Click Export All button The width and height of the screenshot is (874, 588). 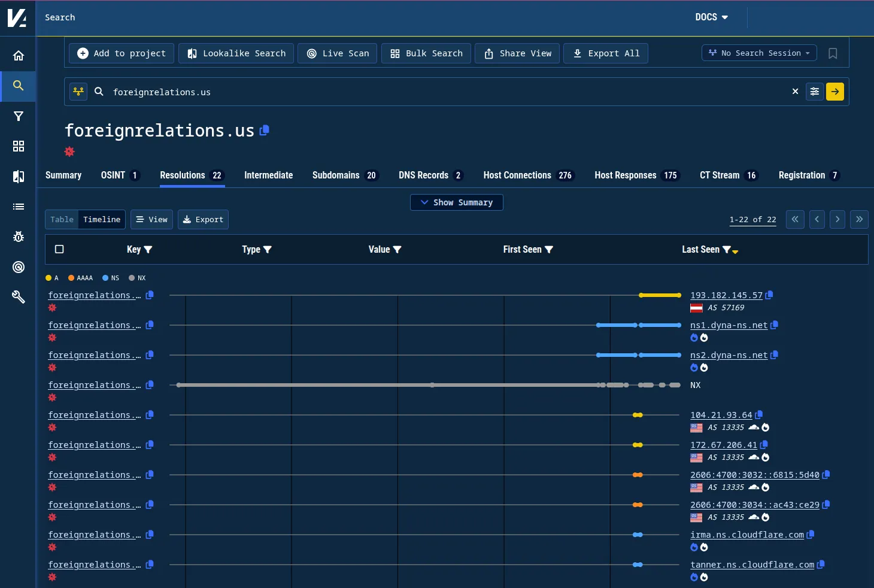point(606,53)
